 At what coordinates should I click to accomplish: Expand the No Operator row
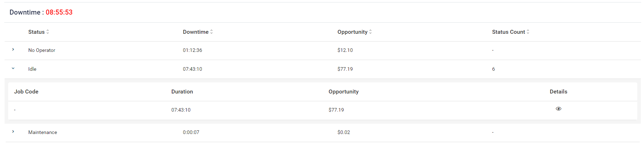click(x=13, y=50)
